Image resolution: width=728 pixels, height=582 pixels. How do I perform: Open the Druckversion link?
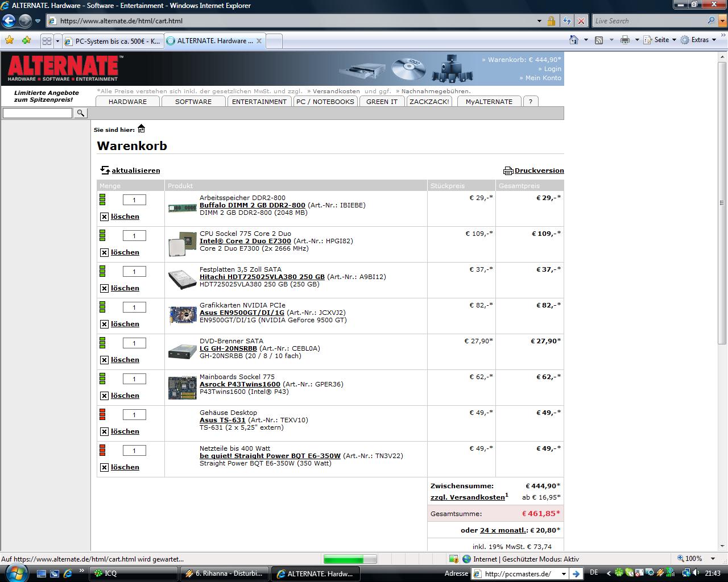(533, 171)
